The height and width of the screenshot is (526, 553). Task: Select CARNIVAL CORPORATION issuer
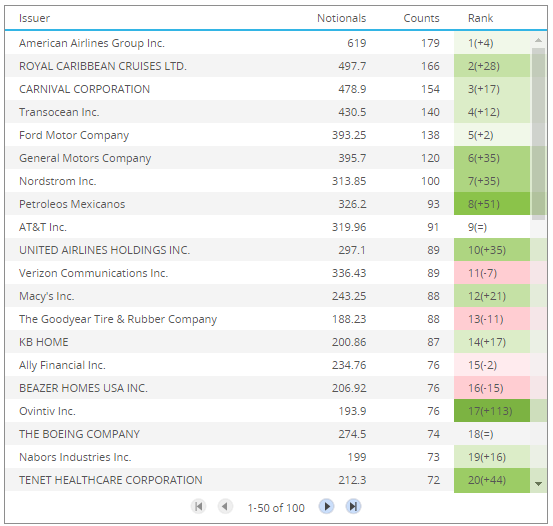[84, 89]
